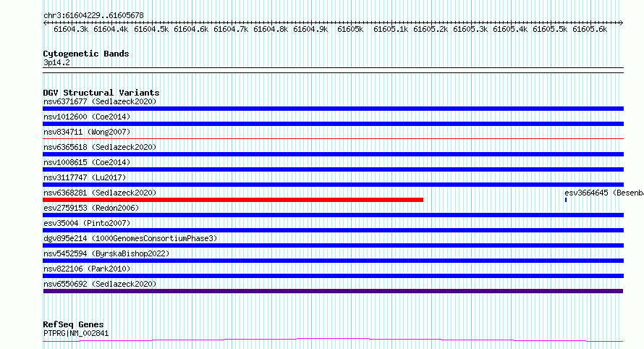Click the blue bar under nsv3117747

[x=333, y=185]
